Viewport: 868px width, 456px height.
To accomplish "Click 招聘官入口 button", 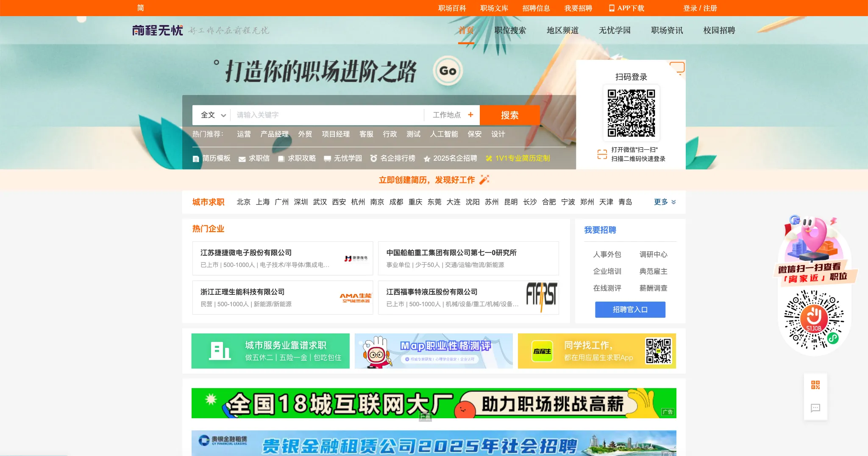I will pyautogui.click(x=630, y=310).
